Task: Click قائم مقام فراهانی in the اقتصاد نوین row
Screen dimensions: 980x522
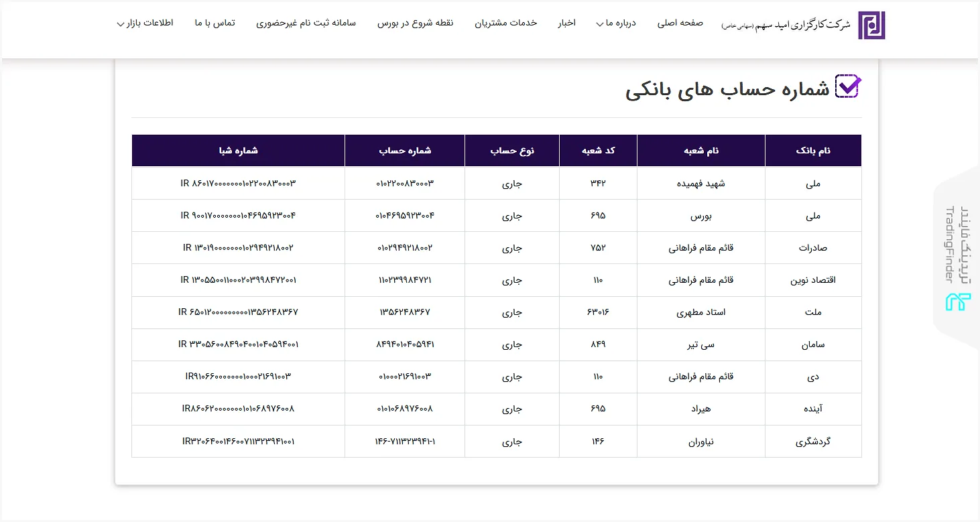Action: pos(701,280)
